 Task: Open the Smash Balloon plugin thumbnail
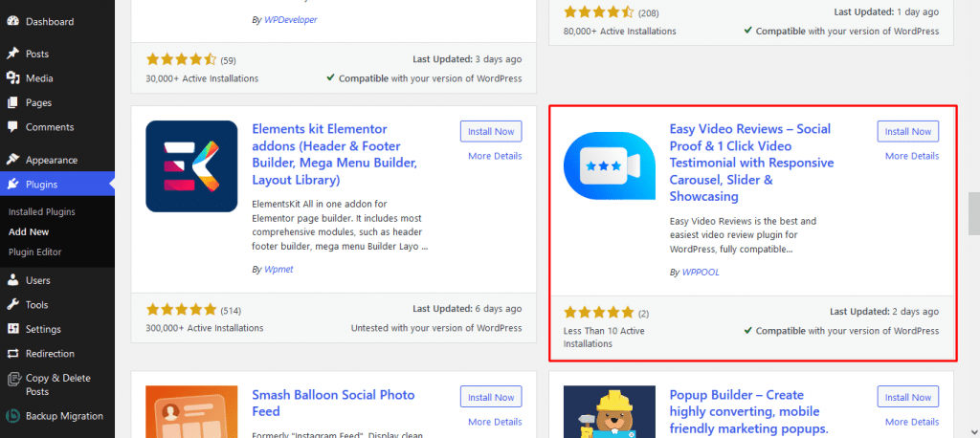(191, 412)
